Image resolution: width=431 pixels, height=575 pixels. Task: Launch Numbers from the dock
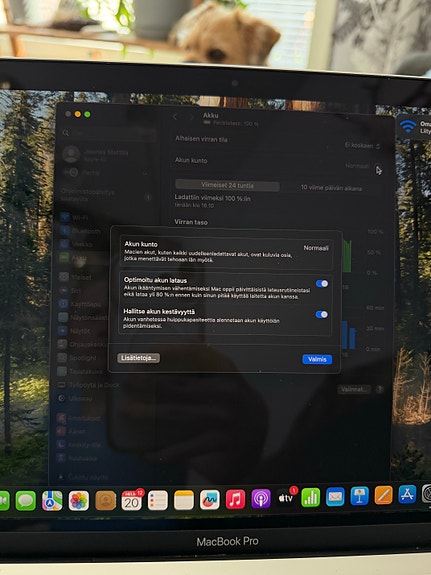coord(311,498)
